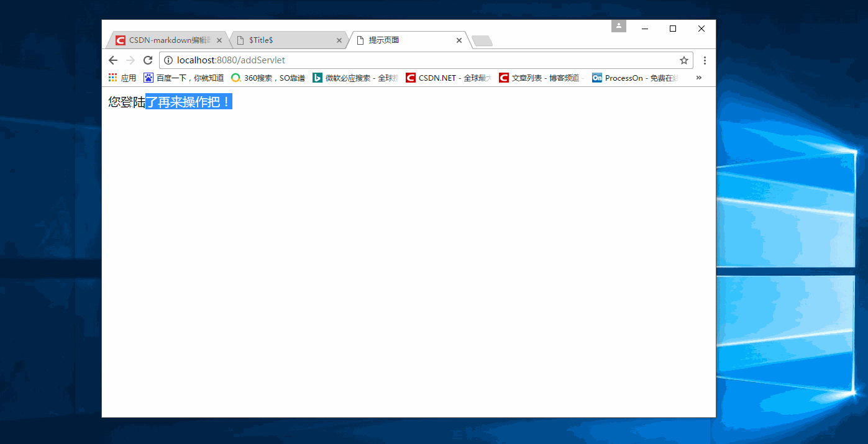868x444 pixels.
Task: Open a new tab
Action: 482,40
